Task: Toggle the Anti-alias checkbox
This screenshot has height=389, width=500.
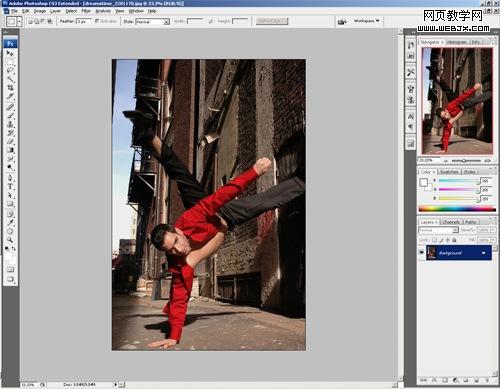Action: tap(97, 21)
